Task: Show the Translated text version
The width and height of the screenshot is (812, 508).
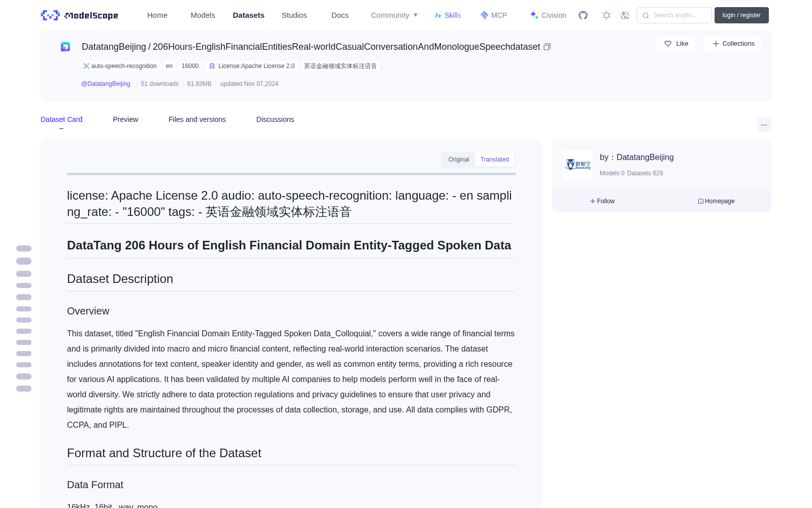Action: click(495, 160)
